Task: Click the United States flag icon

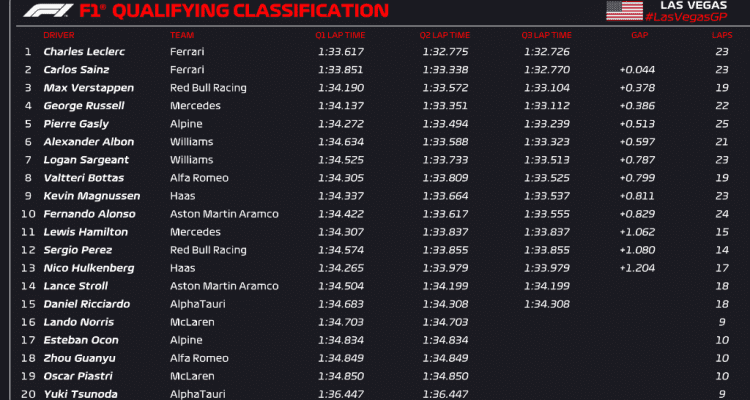Action: [x=624, y=11]
